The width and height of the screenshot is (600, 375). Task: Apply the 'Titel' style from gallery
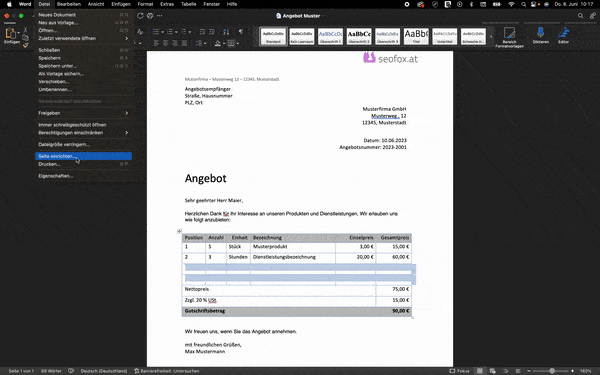point(416,36)
